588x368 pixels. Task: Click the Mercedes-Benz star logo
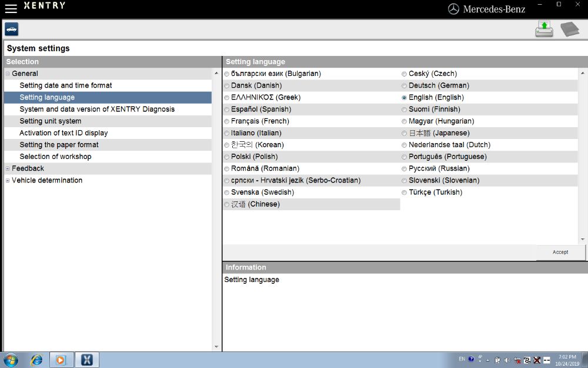click(x=453, y=9)
